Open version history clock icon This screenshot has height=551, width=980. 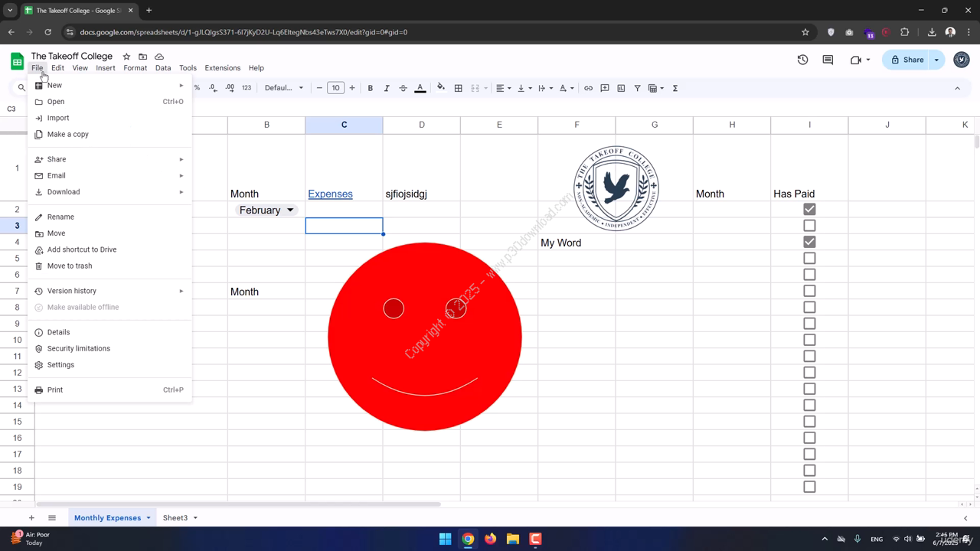tap(802, 60)
